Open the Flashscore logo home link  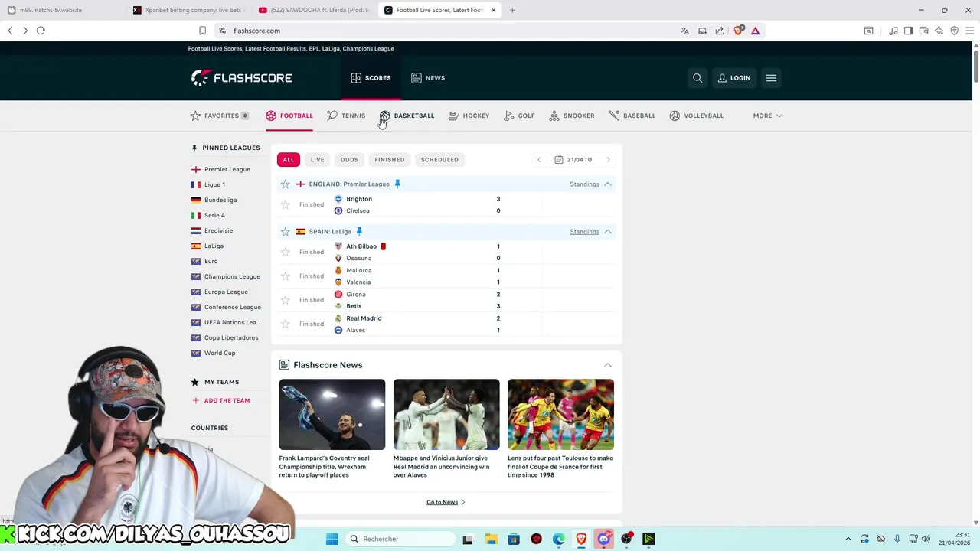(x=241, y=77)
